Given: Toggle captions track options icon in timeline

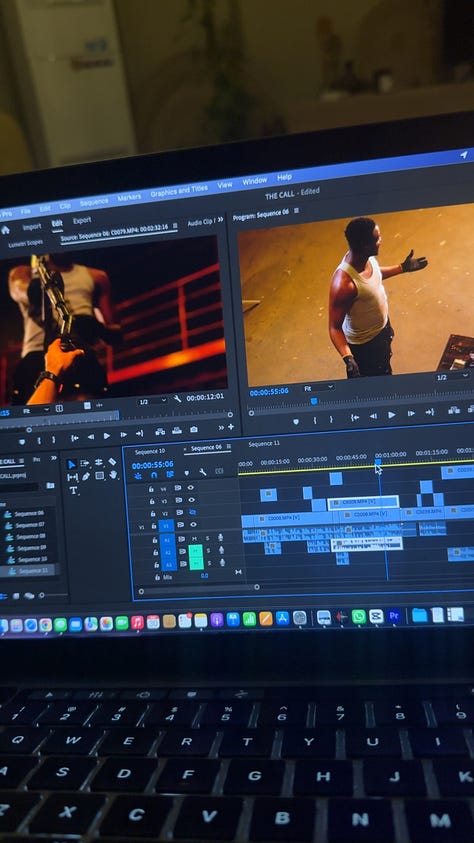Looking at the screenshot, I should pos(219,471).
